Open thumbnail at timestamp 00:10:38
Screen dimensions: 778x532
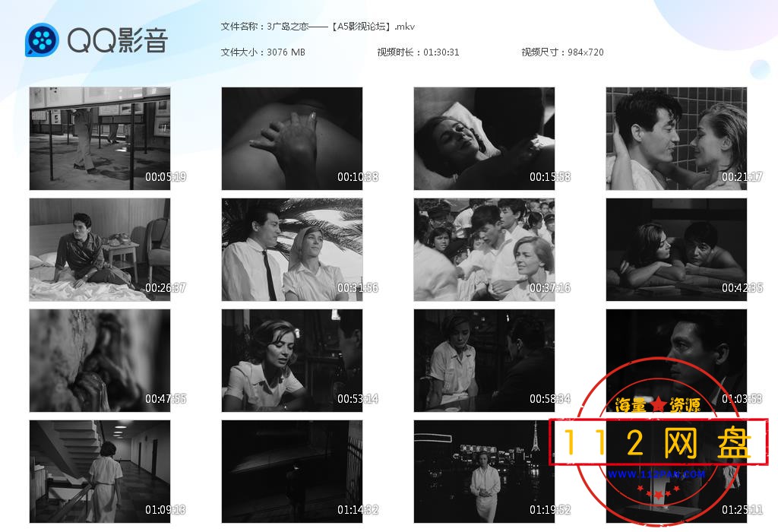point(292,138)
